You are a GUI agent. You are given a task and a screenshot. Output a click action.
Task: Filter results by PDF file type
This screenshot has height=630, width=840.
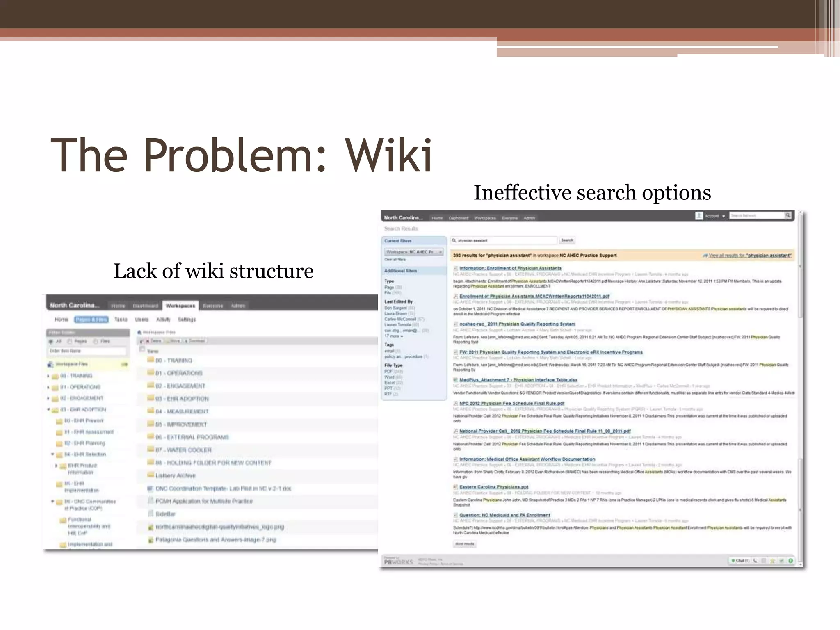(x=393, y=372)
